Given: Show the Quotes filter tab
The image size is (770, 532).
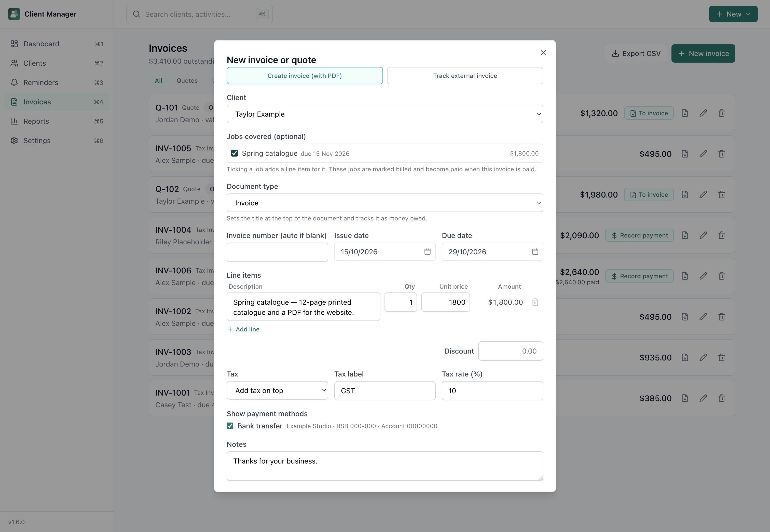Looking at the screenshot, I should (x=187, y=81).
